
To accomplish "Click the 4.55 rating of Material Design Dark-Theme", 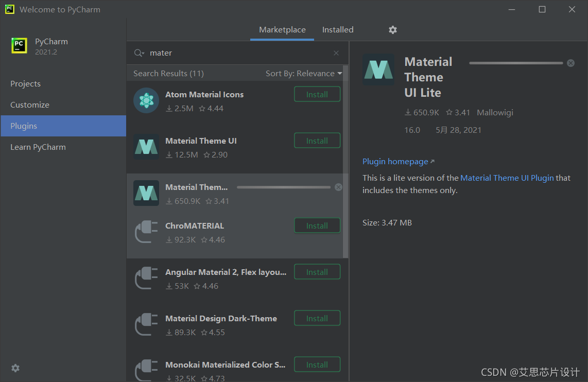I will point(213,333).
